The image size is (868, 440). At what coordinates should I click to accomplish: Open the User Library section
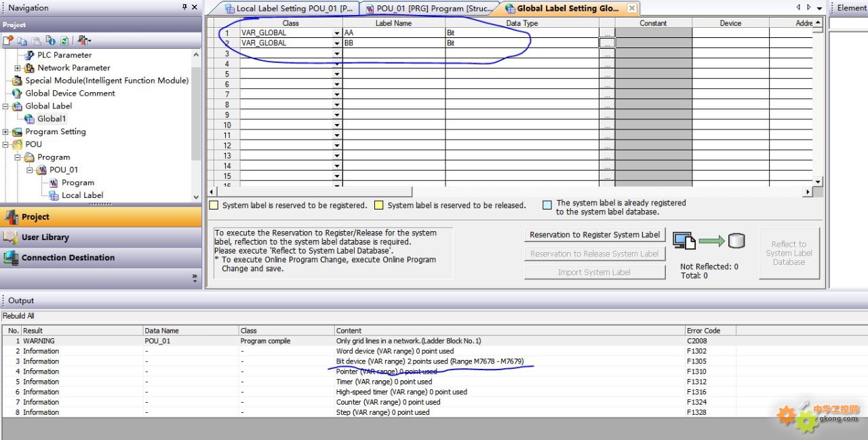click(101, 237)
